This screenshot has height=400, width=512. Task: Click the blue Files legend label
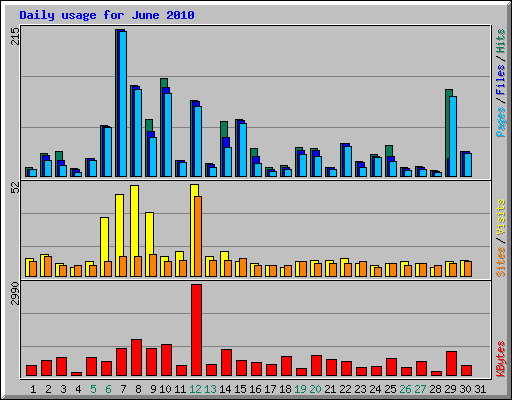[x=501, y=79]
